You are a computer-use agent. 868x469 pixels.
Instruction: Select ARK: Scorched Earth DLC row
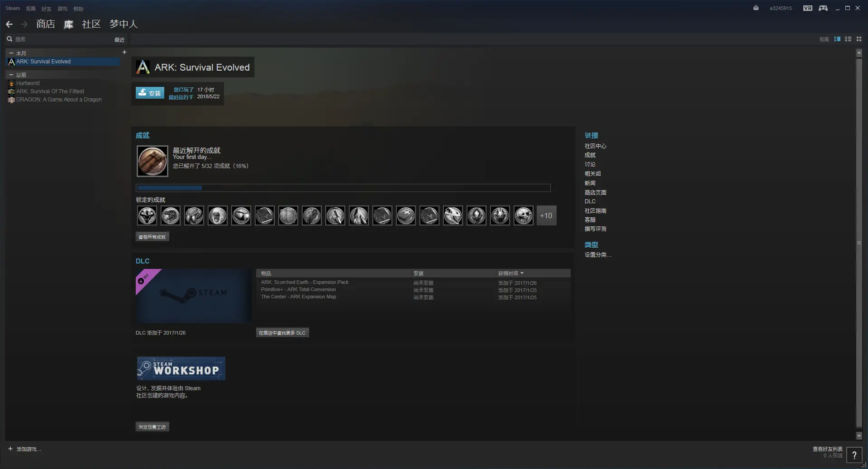(413, 282)
